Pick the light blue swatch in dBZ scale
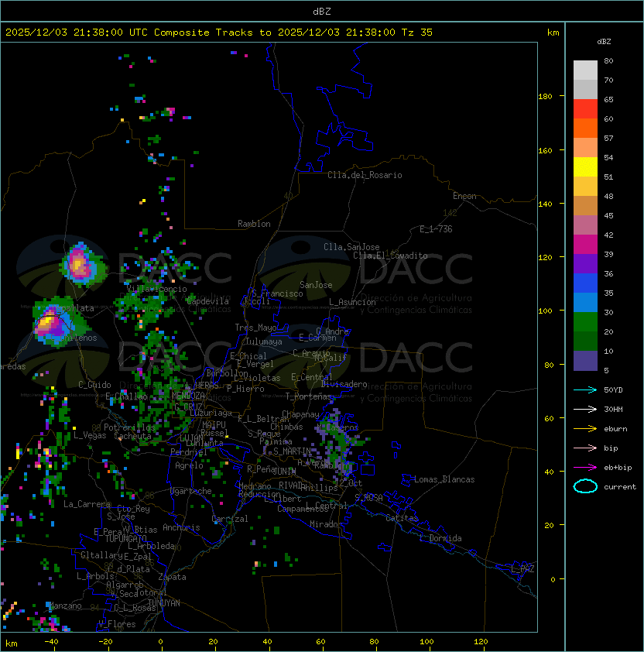 585,302
